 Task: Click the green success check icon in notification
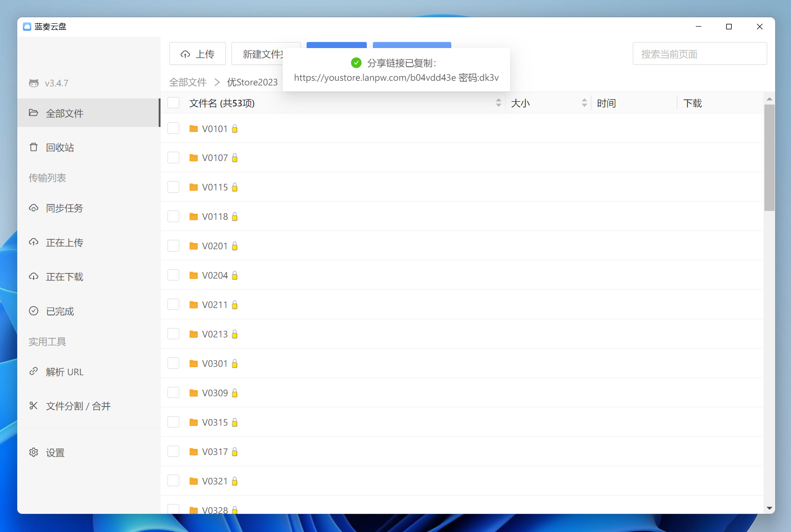[x=356, y=63]
